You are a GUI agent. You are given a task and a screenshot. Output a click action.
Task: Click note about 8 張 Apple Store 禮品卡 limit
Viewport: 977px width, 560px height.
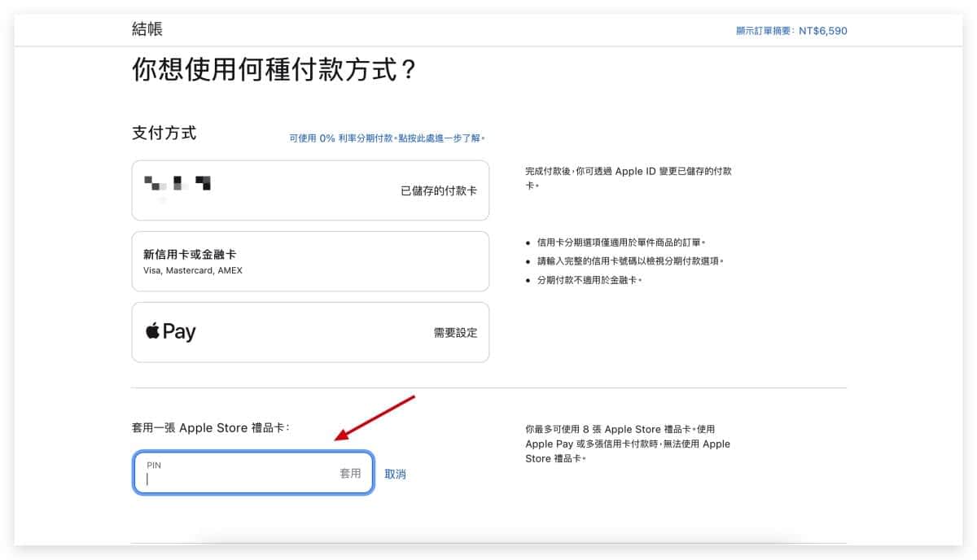tap(628, 444)
